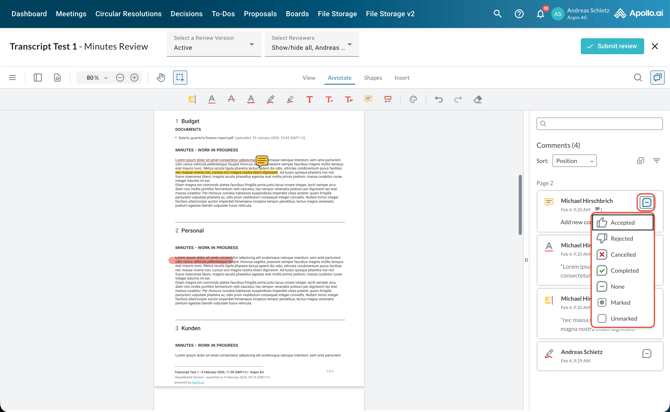This screenshot has width=670, height=412.
Task: Mark comment as Completed
Action: [x=624, y=270]
